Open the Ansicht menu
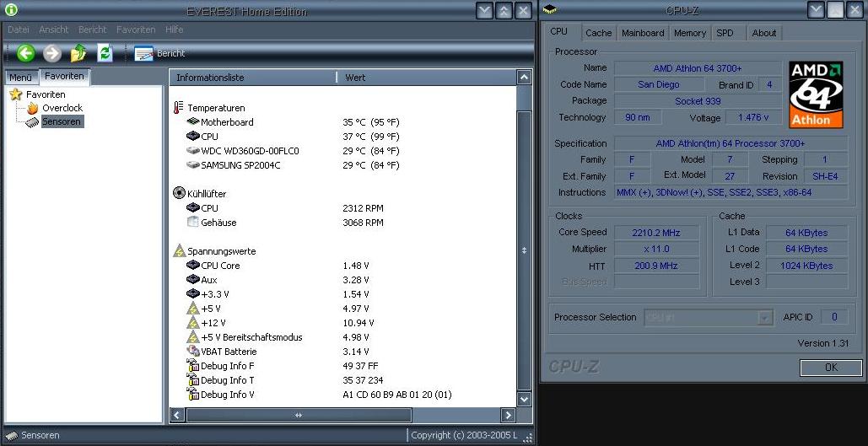The width and height of the screenshot is (868, 446). point(54,30)
